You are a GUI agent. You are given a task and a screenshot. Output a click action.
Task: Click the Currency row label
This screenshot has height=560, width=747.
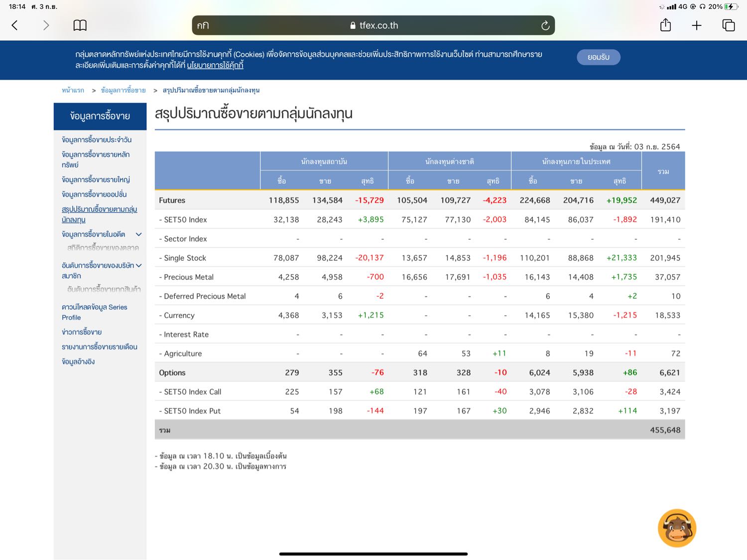[177, 316]
